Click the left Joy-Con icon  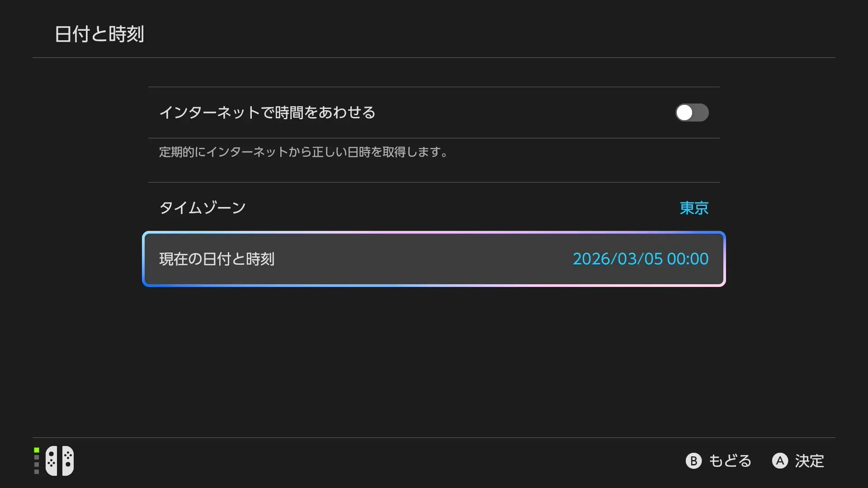click(52, 461)
